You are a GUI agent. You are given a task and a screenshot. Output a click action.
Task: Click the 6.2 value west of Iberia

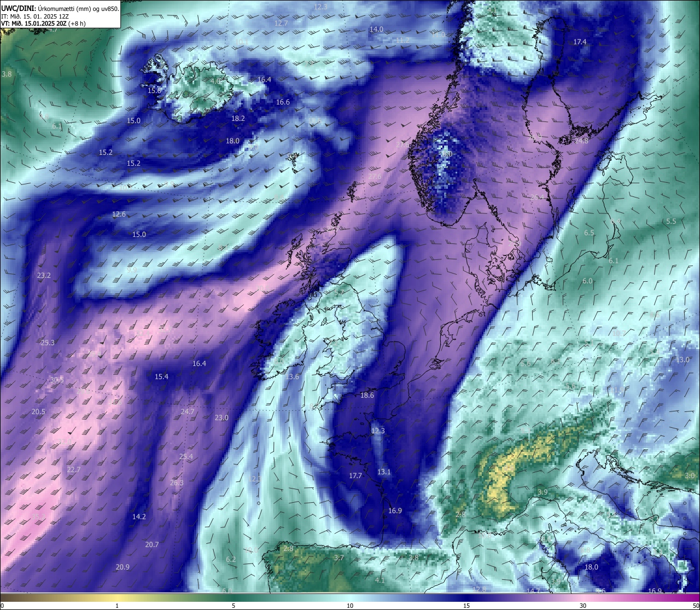231,560
